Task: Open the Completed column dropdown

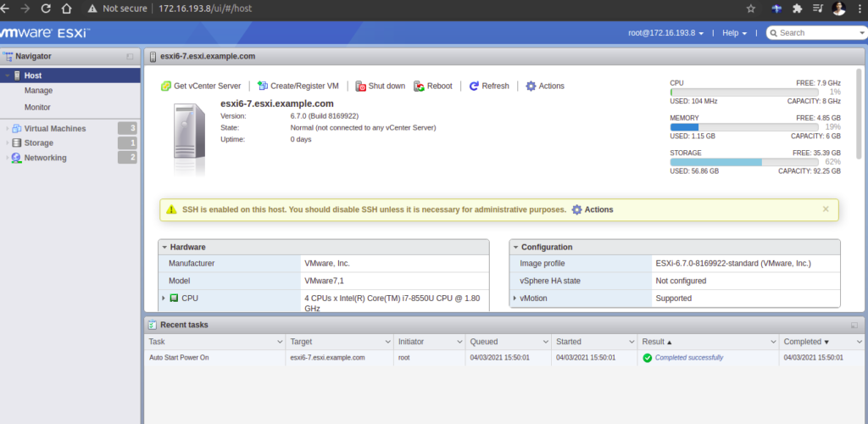Action: click(860, 342)
